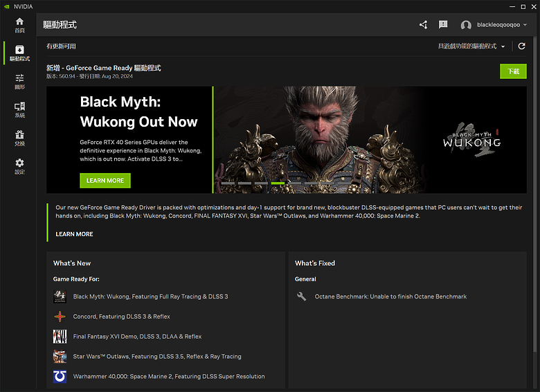Click 'Octane Benchmark: Unable to finish' text
This screenshot has width=540, height=392.
pyautogui.click(x=390, y=296)
